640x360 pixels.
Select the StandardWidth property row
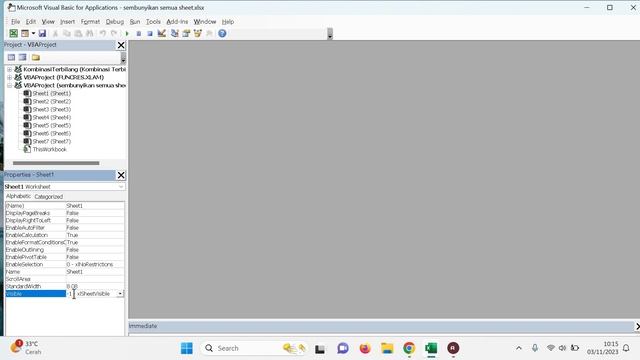pyautogui.click(x=64, y=287)
